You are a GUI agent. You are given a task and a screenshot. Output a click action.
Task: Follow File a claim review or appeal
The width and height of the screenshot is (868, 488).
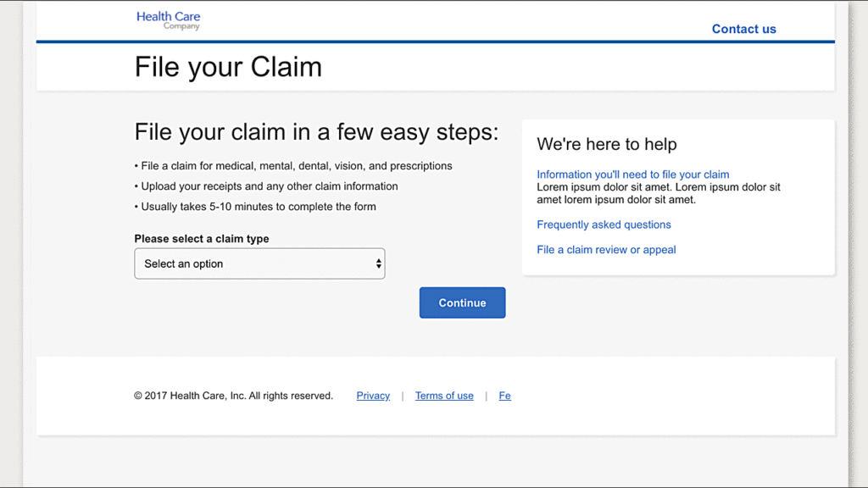click(x=606, y=250)
